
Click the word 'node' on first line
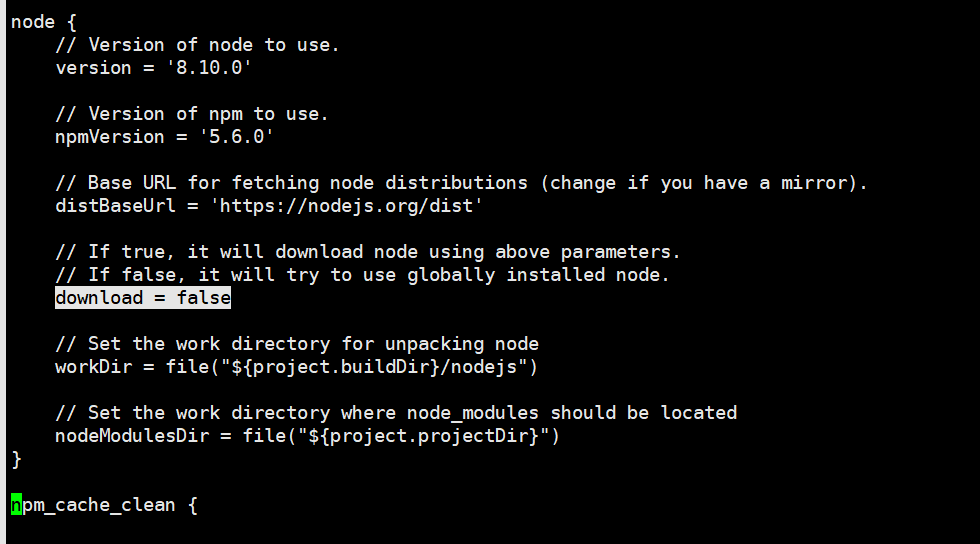pyautogui.click(x=33, y=22)
